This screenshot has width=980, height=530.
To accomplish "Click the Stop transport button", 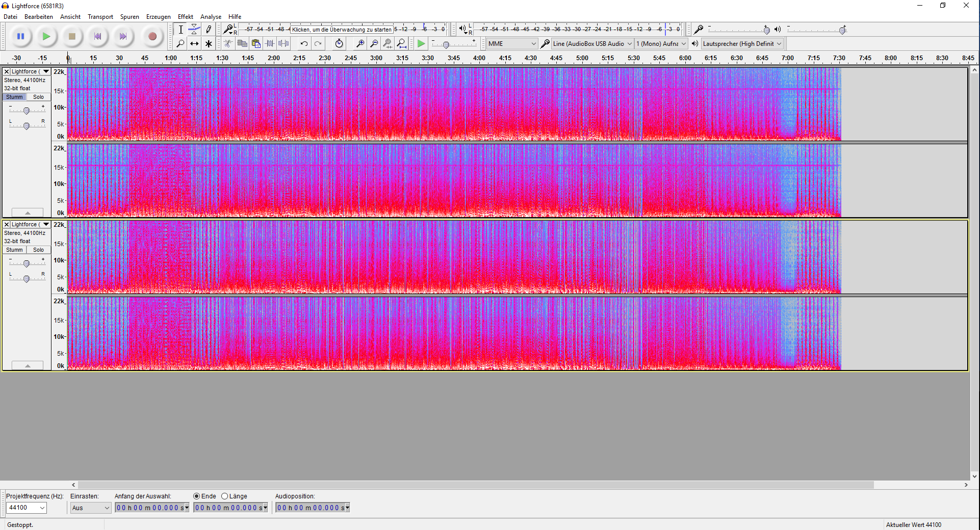I will (x=72, y=36).
